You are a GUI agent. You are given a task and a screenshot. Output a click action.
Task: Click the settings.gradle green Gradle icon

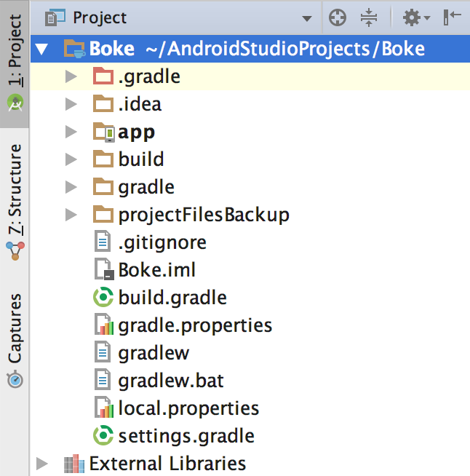103,435
